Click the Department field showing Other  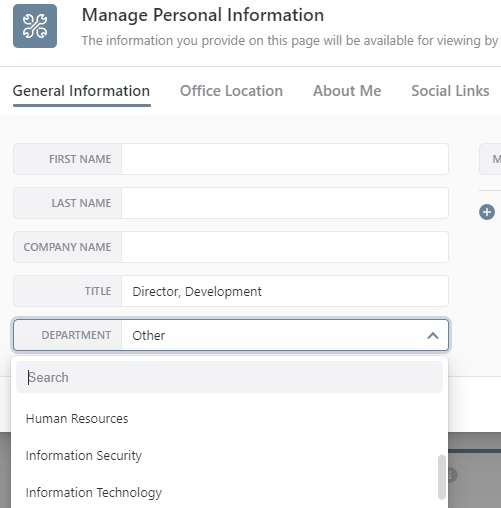(x=231, y=335)
